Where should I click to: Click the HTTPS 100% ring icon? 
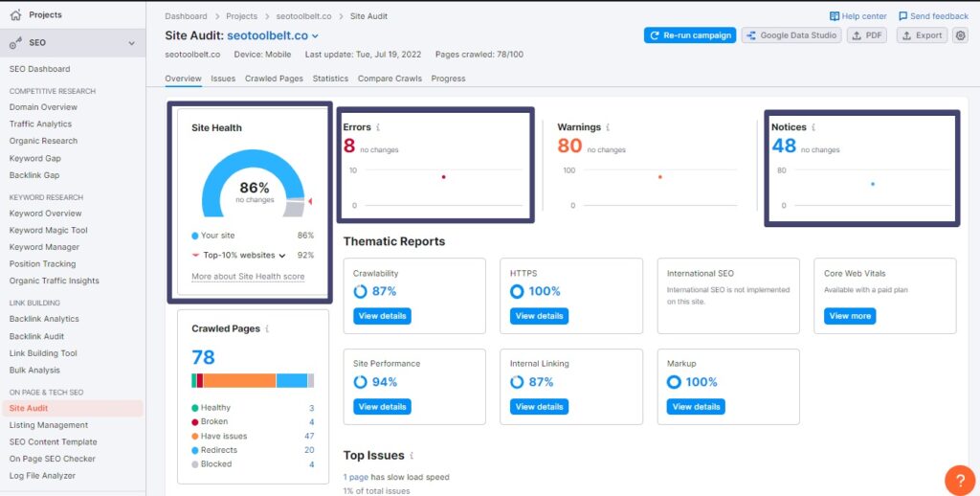(x=517, y=291)
